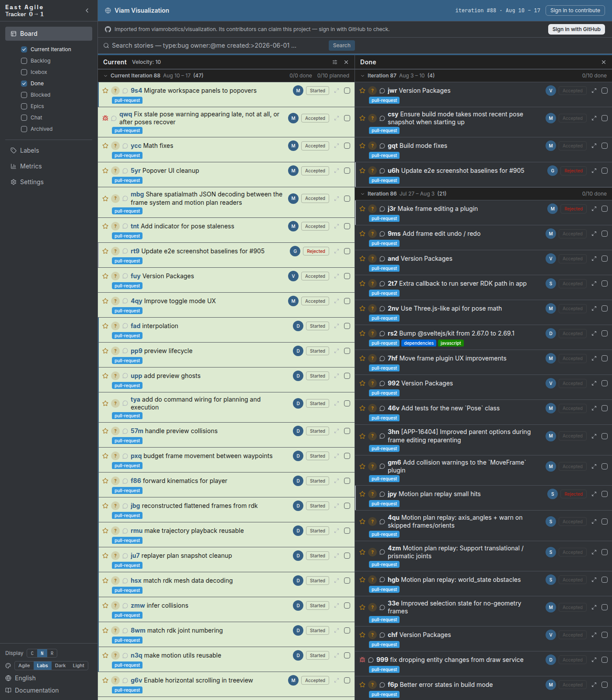Star the csy Ensure build mode story
This screenshot has width=612, height=700.
pyautogui.click(x=362, y=118)
